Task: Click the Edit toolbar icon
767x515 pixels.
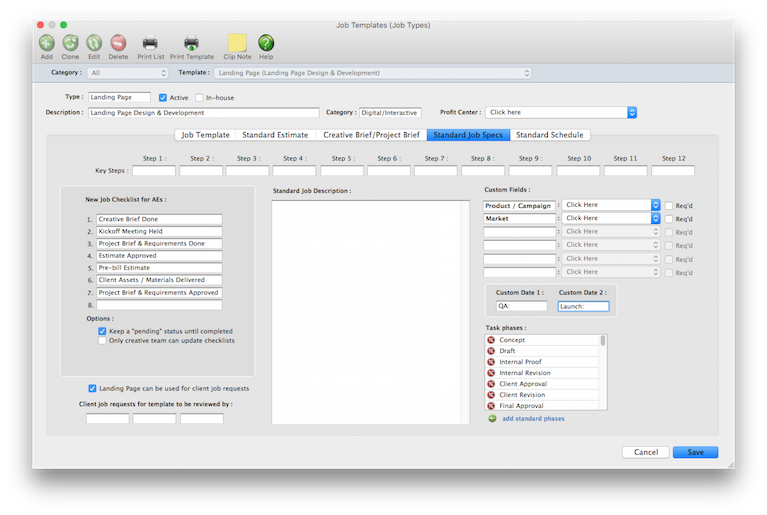Action: point(94,43)
